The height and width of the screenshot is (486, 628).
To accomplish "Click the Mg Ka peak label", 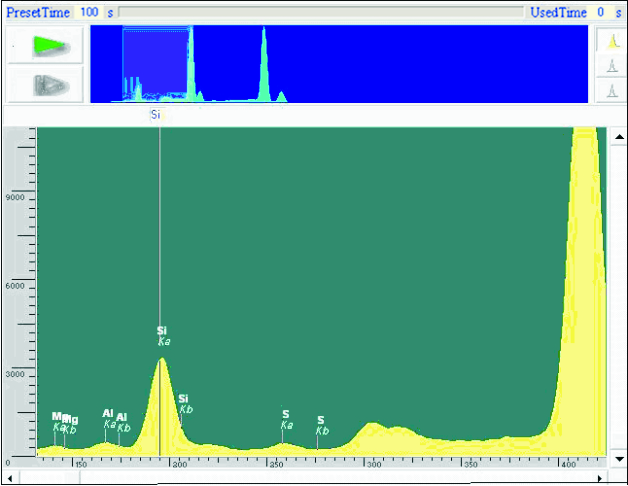I will 57,421.
